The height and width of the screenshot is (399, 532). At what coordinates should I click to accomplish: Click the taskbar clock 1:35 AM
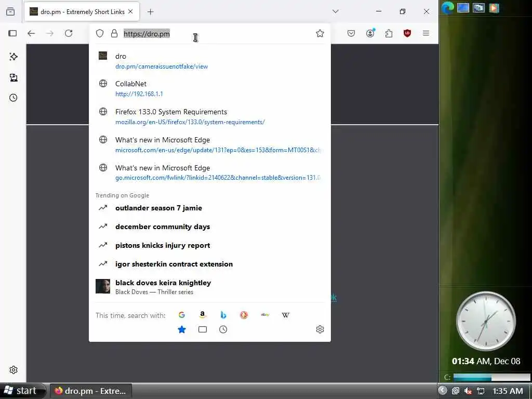tap(508, 391)
